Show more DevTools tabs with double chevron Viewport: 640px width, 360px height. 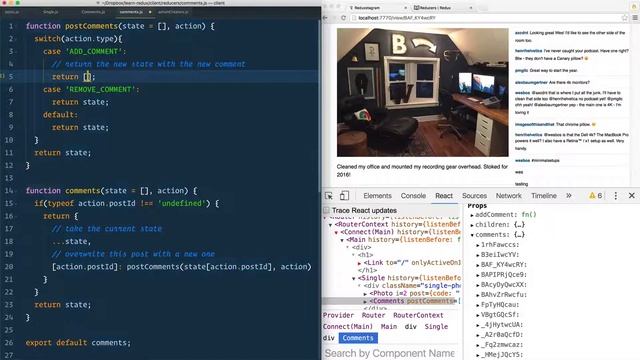click(569, 196)
